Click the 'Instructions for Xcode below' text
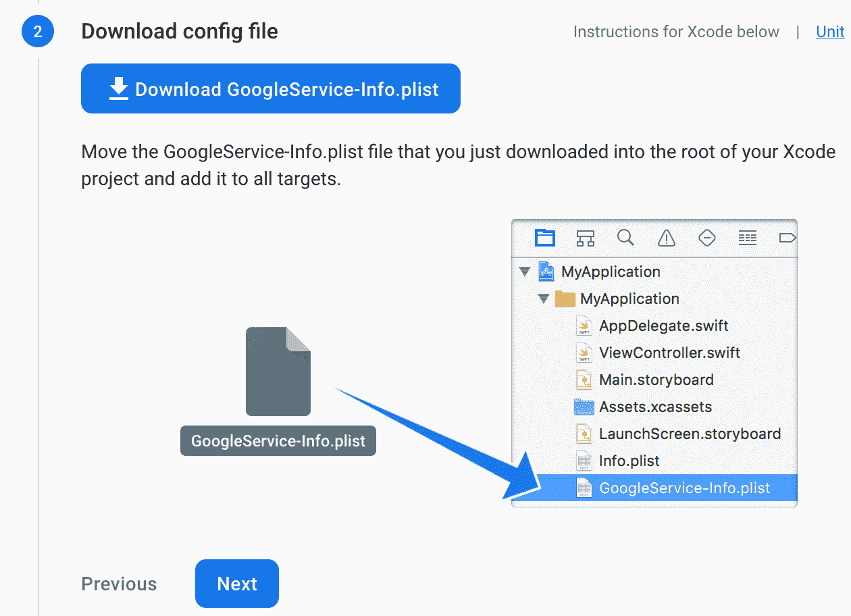Screen dimensions: 851x616 [x=676, y=32]
